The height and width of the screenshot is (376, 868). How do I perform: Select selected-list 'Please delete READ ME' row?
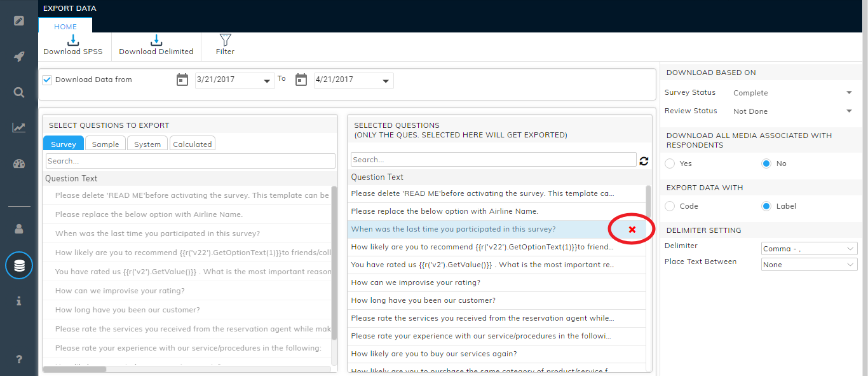tap(497, 193)
